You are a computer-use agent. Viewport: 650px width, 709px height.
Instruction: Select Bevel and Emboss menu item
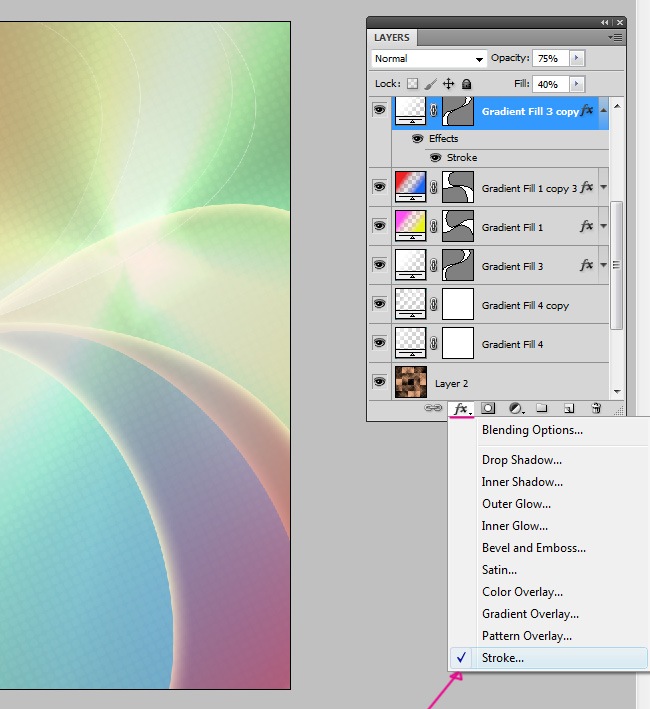coord(533,548)
